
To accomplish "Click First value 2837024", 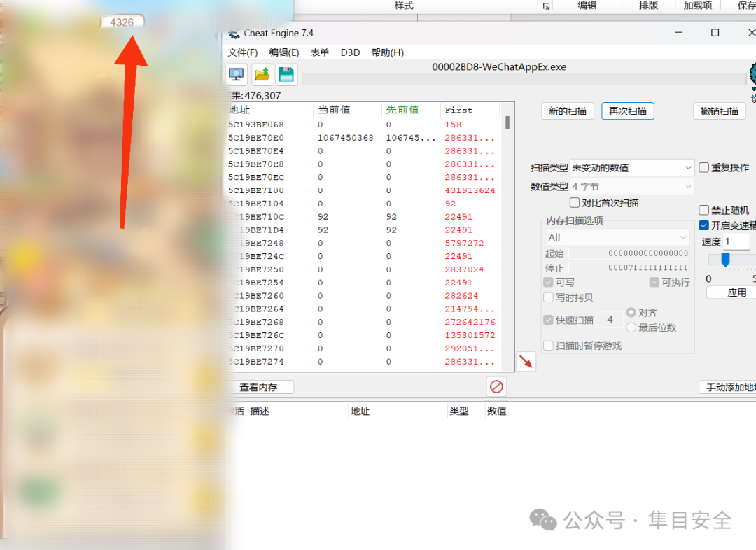I will click(464, 269).
